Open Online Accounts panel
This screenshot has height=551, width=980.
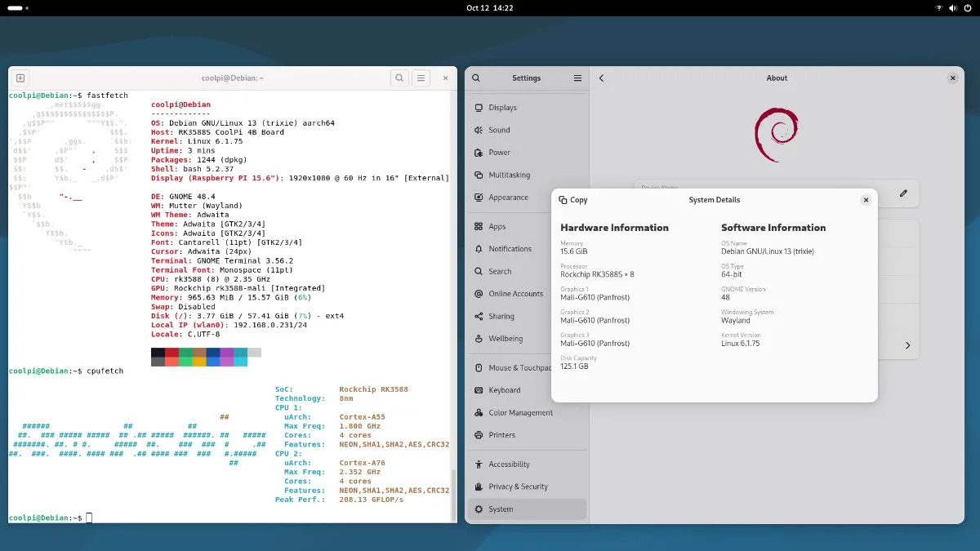pos(515,294)
